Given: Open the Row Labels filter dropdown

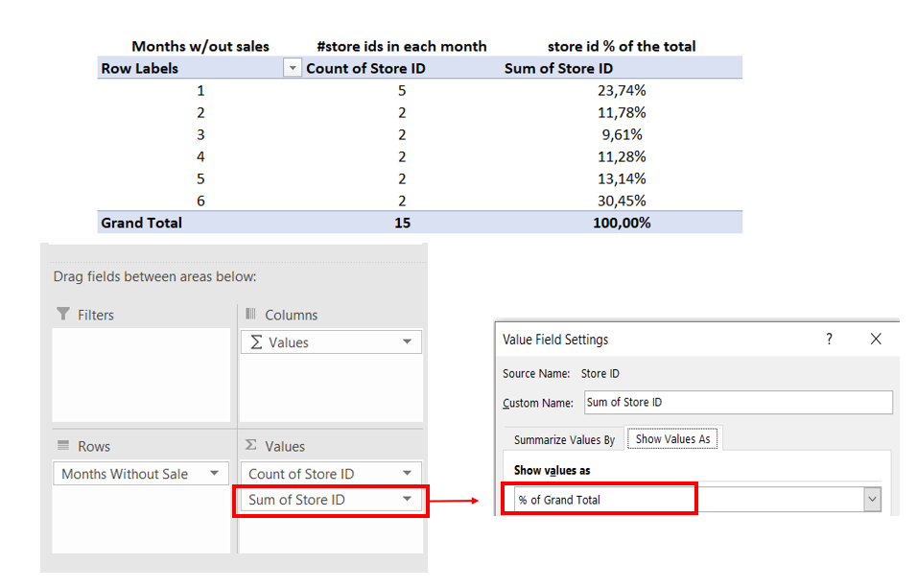Looking at the screenshot, I should pos(292,68).
